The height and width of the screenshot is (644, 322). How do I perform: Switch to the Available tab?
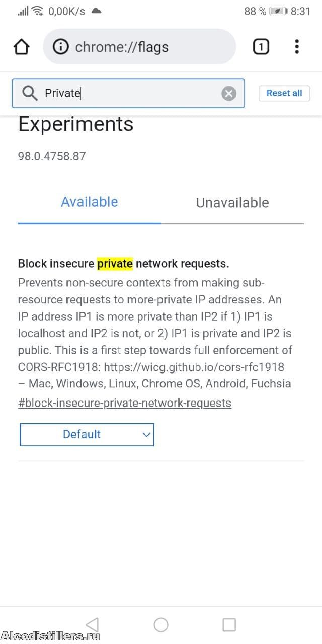pyautogui.click(x=90, y=202)
